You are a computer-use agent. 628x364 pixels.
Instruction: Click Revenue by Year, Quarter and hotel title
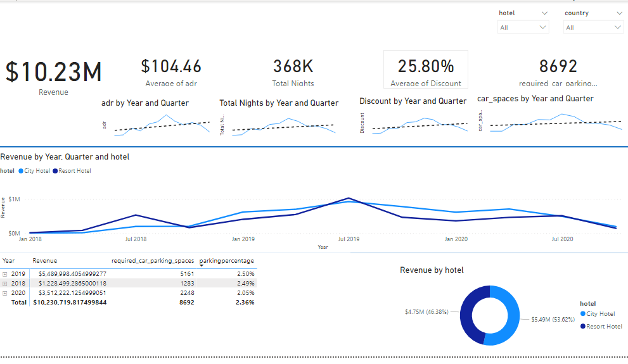65,157
